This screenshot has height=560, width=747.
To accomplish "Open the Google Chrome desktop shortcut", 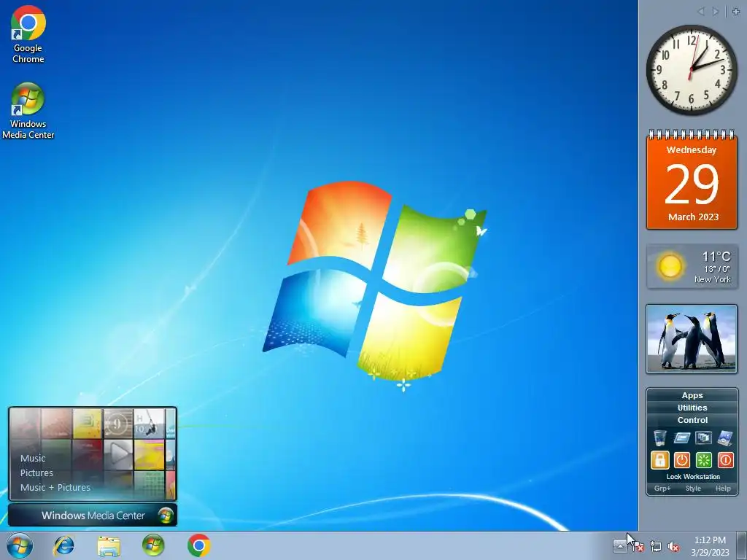I will pos(28,34).
